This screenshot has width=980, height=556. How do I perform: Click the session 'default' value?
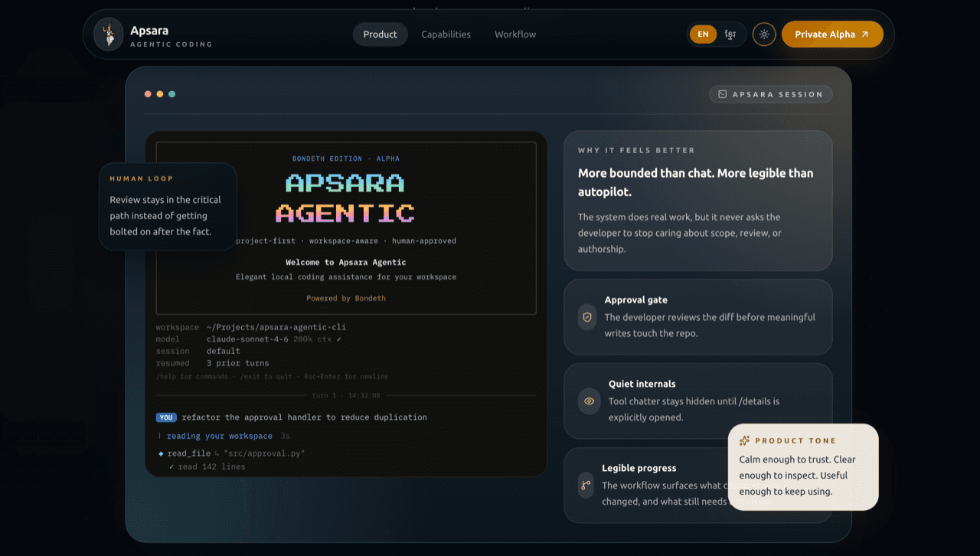click(x=224, y=352)
